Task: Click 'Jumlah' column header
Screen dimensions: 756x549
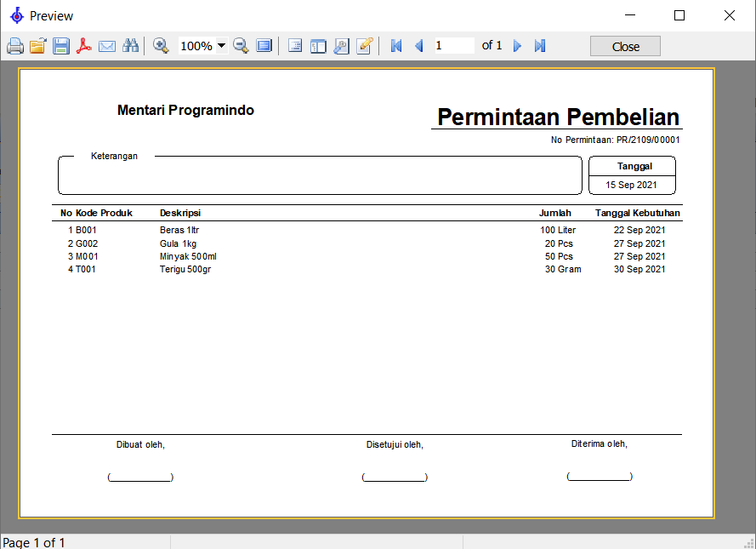Action: tap(555, 213)
